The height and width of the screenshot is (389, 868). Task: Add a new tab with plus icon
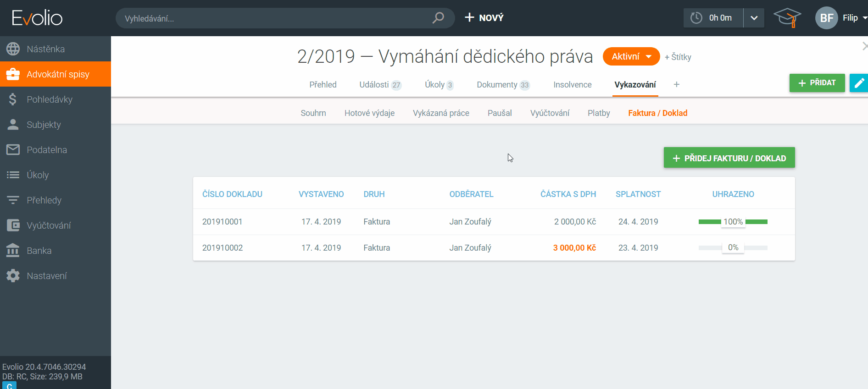coord(677,85)
